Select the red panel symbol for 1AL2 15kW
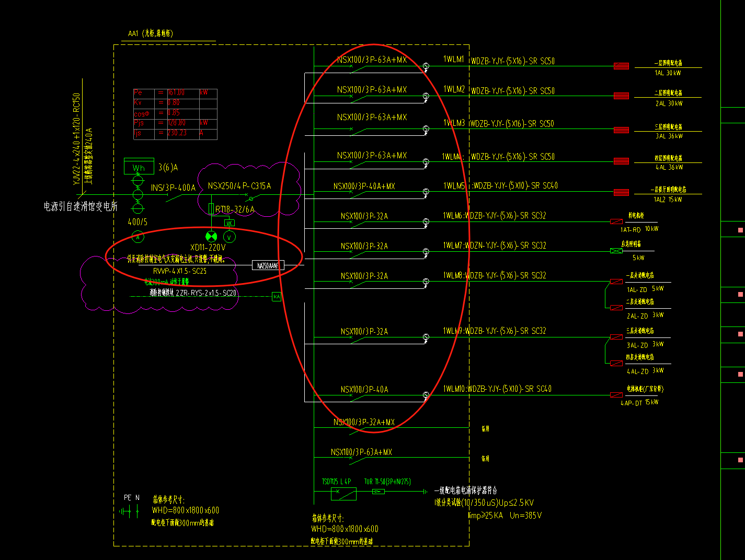The width and height of the screenshot is (745, 560). click(621, 193)
